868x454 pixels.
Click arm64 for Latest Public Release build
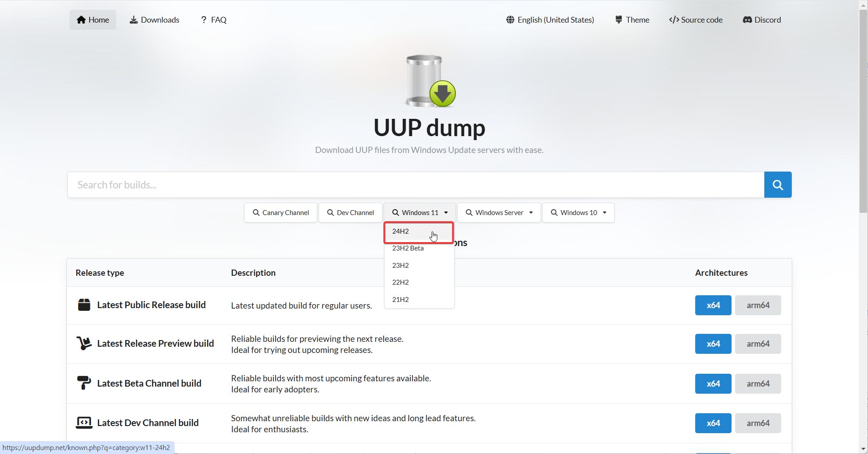758,305
